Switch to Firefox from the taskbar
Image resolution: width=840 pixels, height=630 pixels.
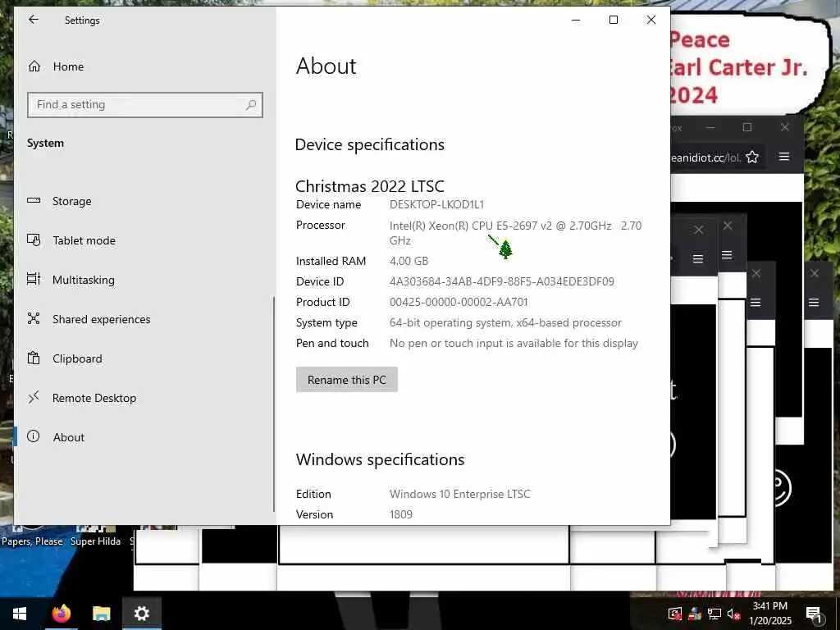61,614
